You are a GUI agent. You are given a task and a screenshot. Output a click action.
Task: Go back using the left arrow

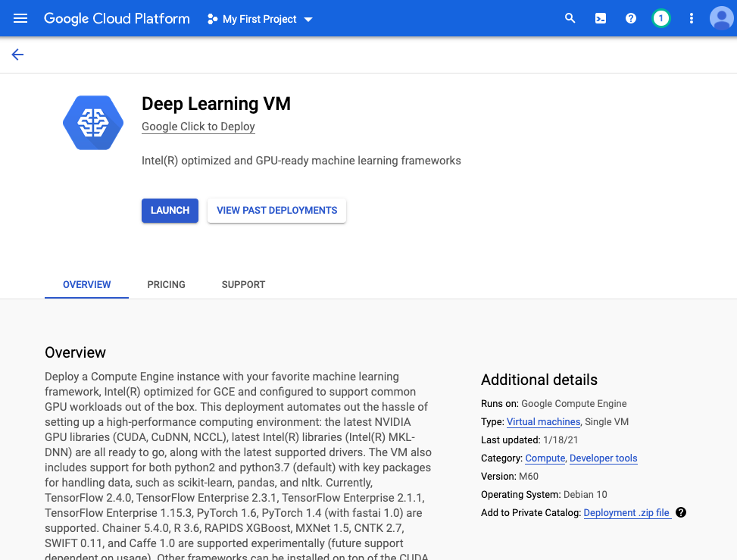(17, 55)
